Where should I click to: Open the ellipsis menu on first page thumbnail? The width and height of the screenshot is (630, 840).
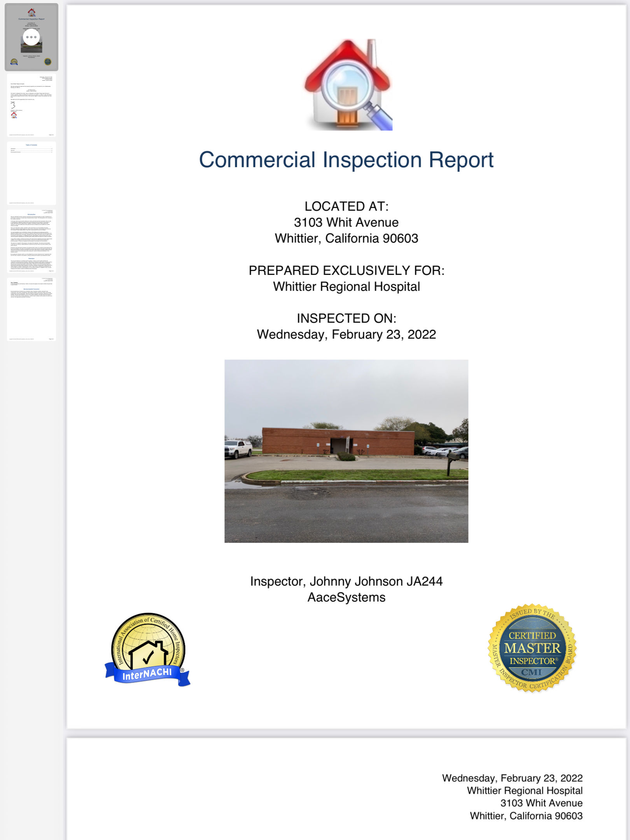click(31, 37)
